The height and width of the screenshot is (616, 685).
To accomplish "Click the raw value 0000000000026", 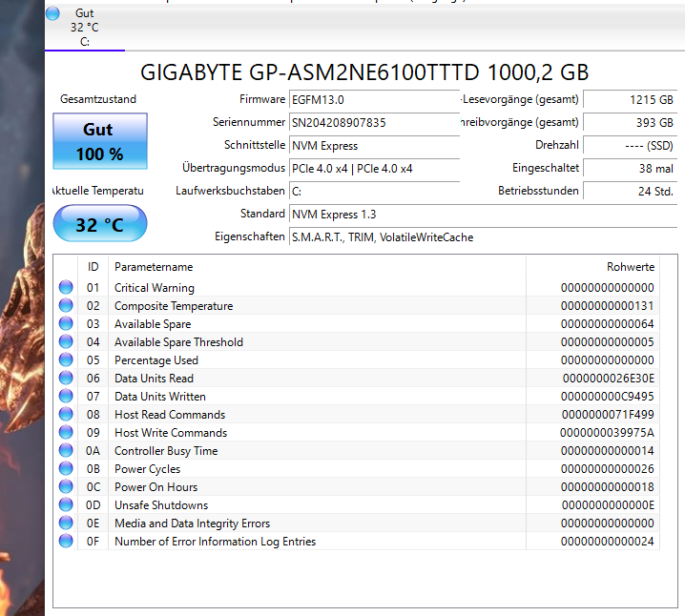I will [607, 469].
